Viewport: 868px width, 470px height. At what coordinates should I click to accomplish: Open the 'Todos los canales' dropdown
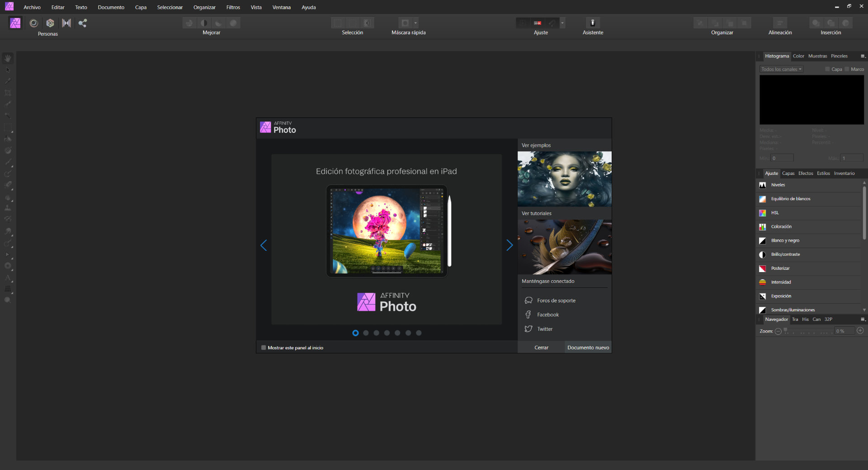click(781, 69)
